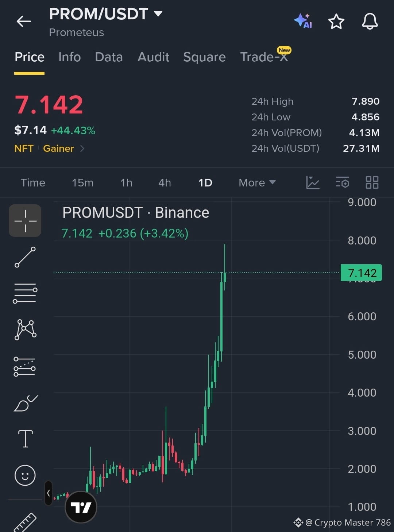The image size is (394, 532).
Task: Select the 4h interval
Action: coord(165,182)
